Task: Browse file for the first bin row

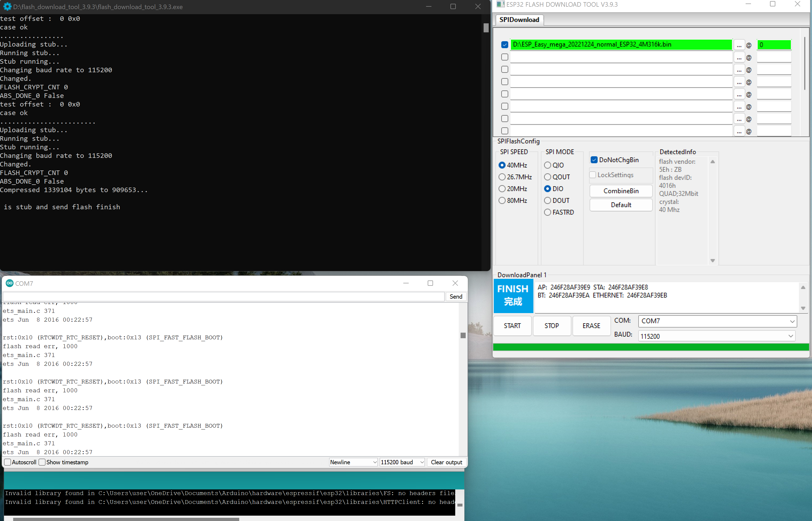Action: (x=739, y=45)
